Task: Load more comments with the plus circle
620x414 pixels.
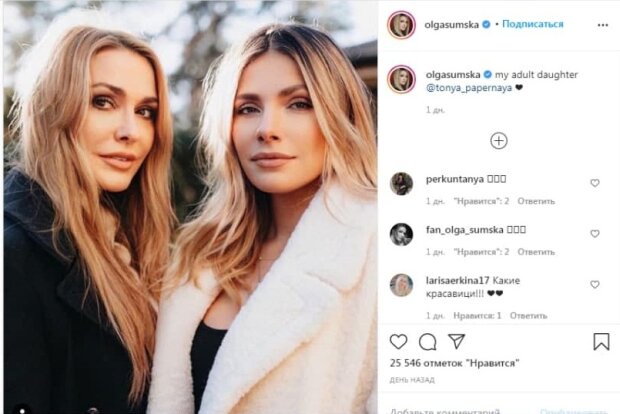Action: (x=499, y=141)
